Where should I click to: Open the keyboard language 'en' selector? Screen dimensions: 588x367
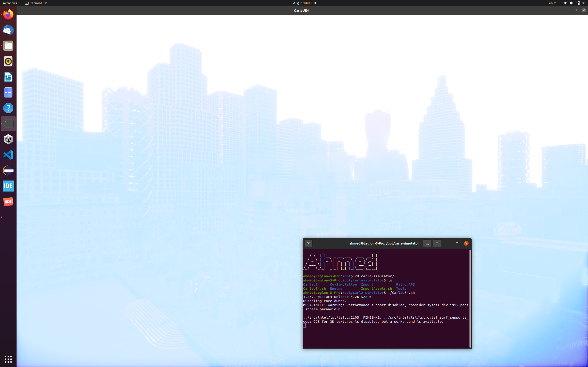552,3
